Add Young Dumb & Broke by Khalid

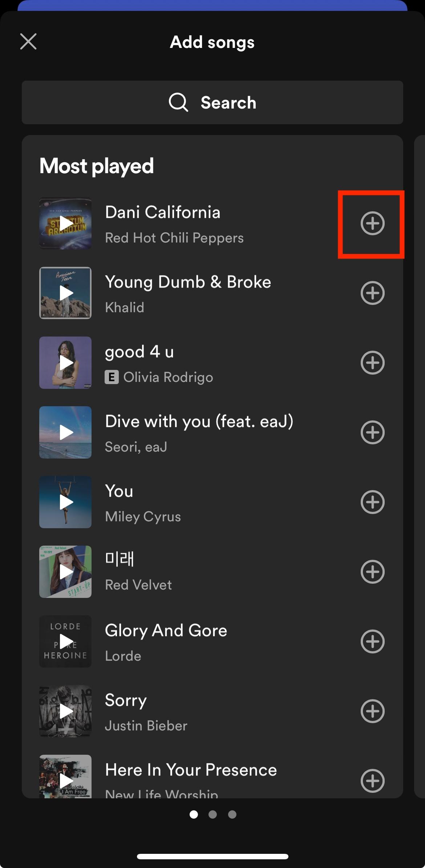(x=372, y=293)
